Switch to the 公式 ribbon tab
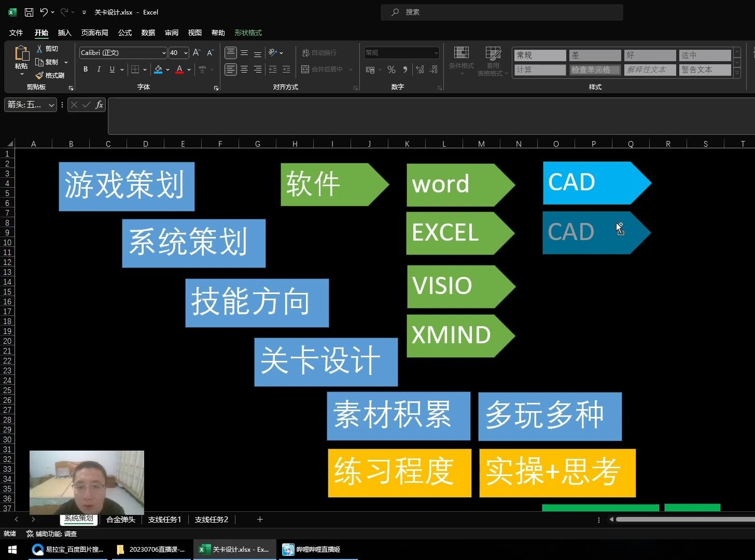The width and height of the screenshot is (755, 560). click(125, 33)
